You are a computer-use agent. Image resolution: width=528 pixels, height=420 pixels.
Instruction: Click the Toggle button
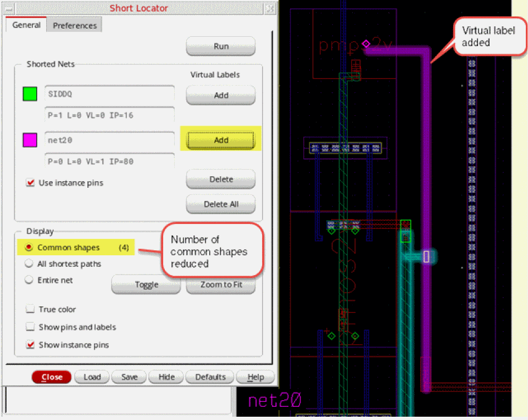click(x=146, y=285)
